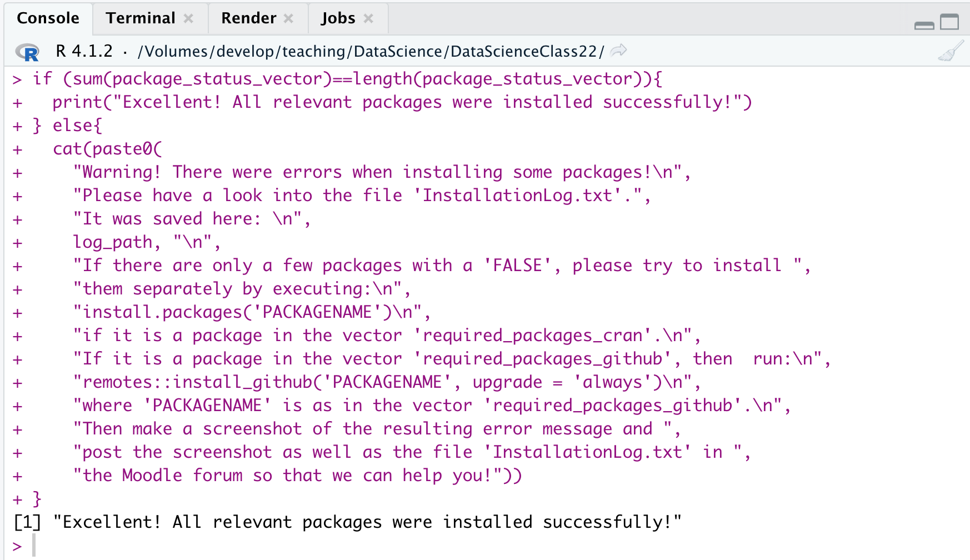Image resolution: width=970 pixels, height=560 pixels.
Task: View the current working directory via arrow icon
Action: pos(618,51)
